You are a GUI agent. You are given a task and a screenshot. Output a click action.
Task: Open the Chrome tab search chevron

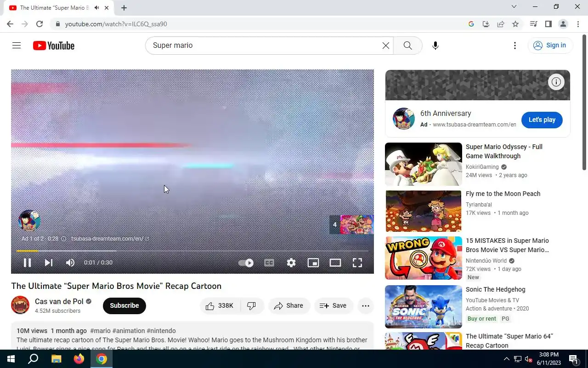pyautogui.click(x=514, y=6)
